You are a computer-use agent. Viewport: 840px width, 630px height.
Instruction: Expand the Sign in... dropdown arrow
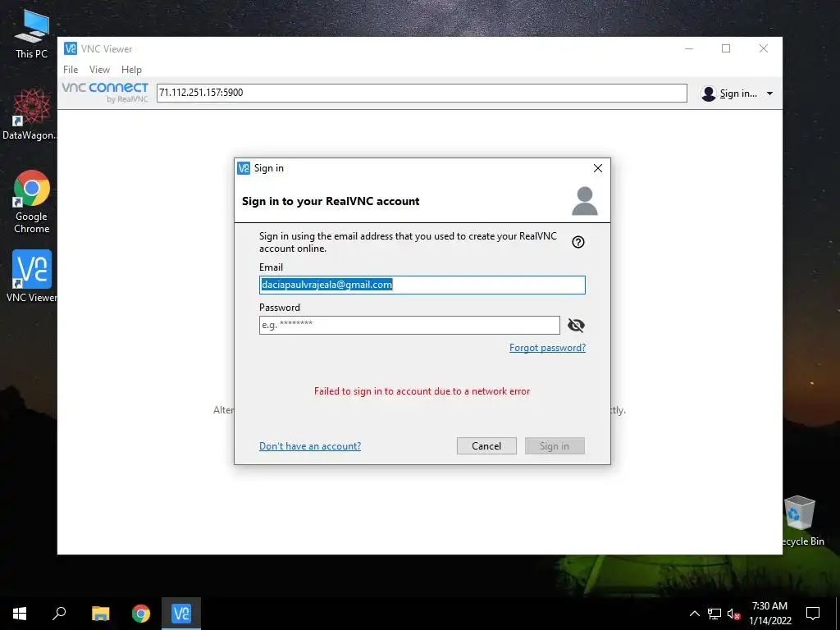769,94
